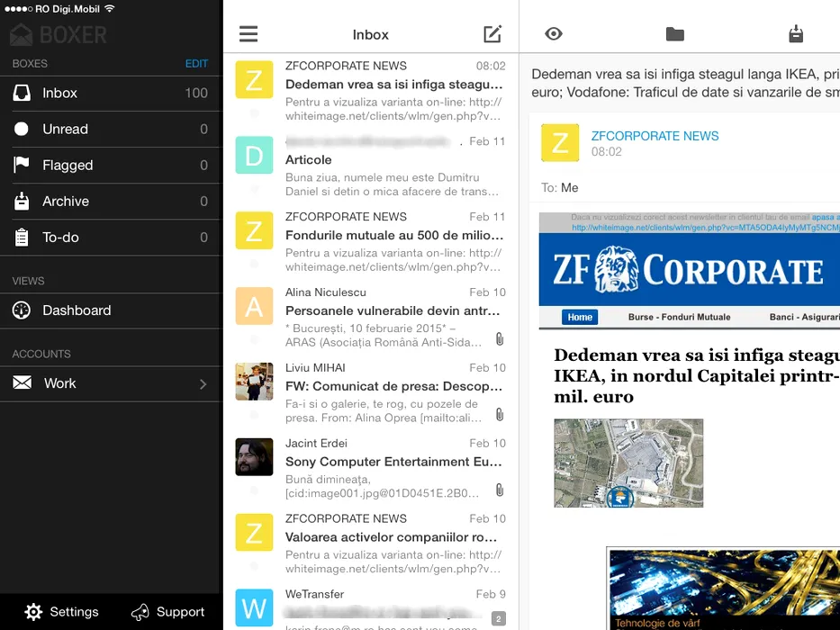The image size is (840, 630).
Task: Open the To-do box
Action: (60, 238)
